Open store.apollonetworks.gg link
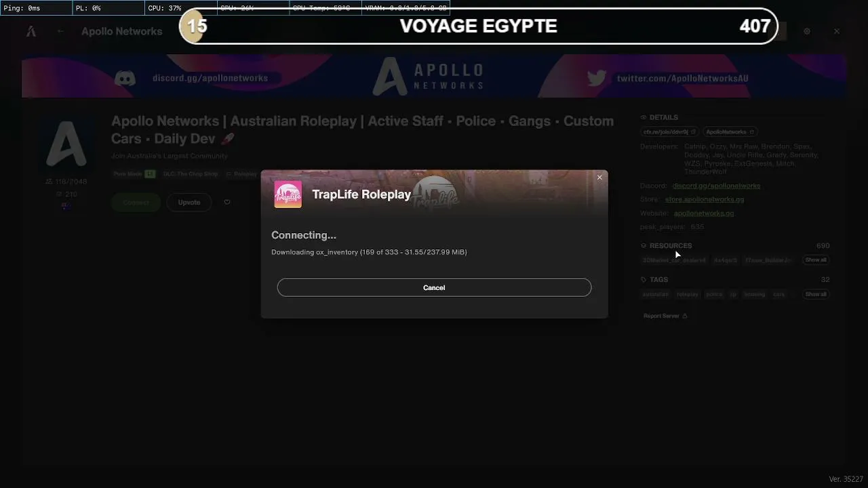Image resolution: width=868 pixels, height=488 pixels. click(x=705, y=199)
